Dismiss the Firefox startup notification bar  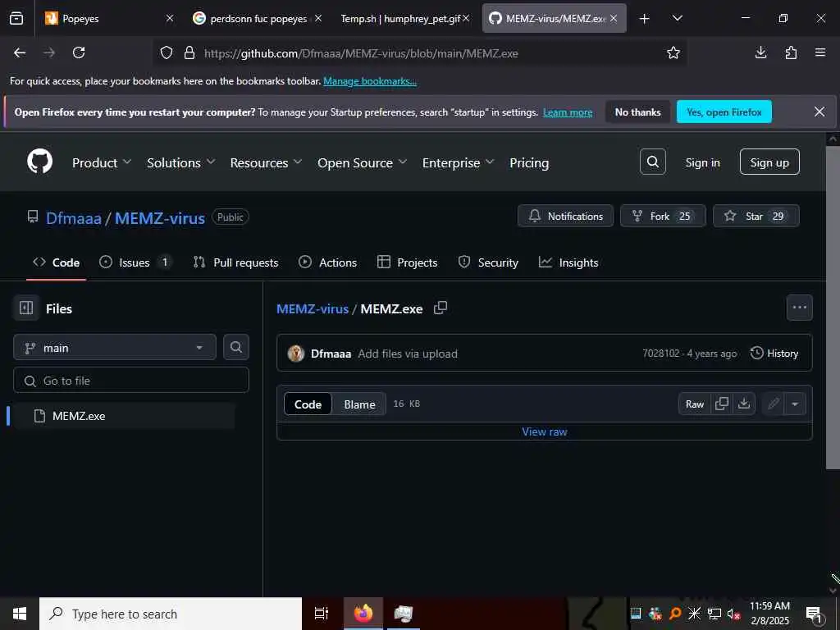(819, 112)
